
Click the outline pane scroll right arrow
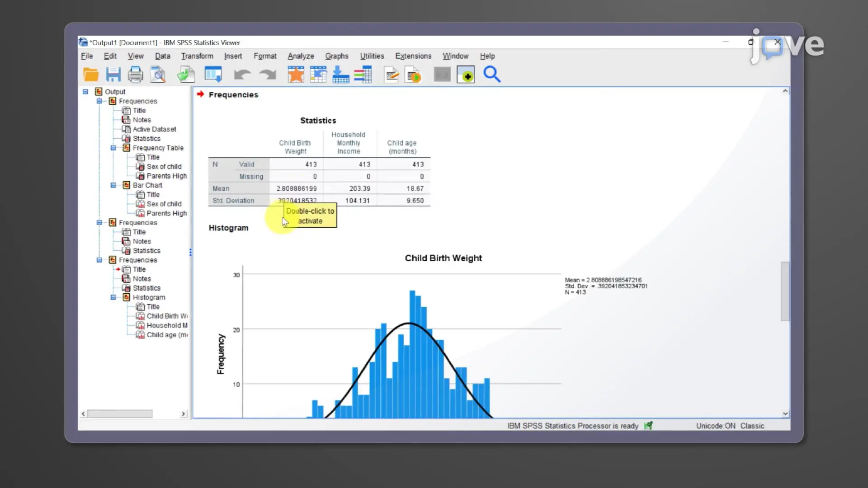(183, 413)
